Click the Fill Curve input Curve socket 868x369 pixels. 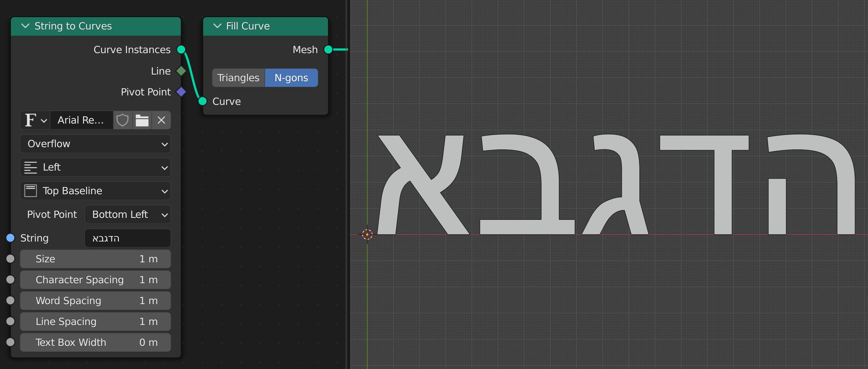tap(202, 101)
